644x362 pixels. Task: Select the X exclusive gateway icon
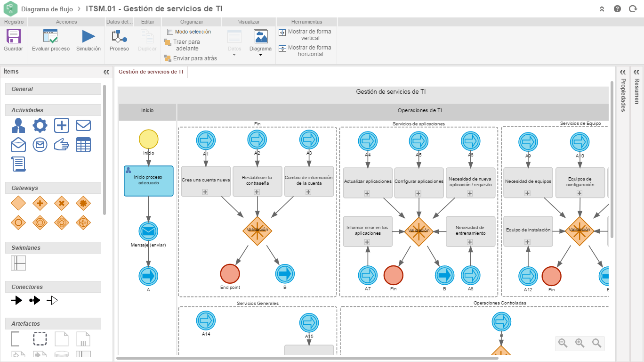coord(62,204)
